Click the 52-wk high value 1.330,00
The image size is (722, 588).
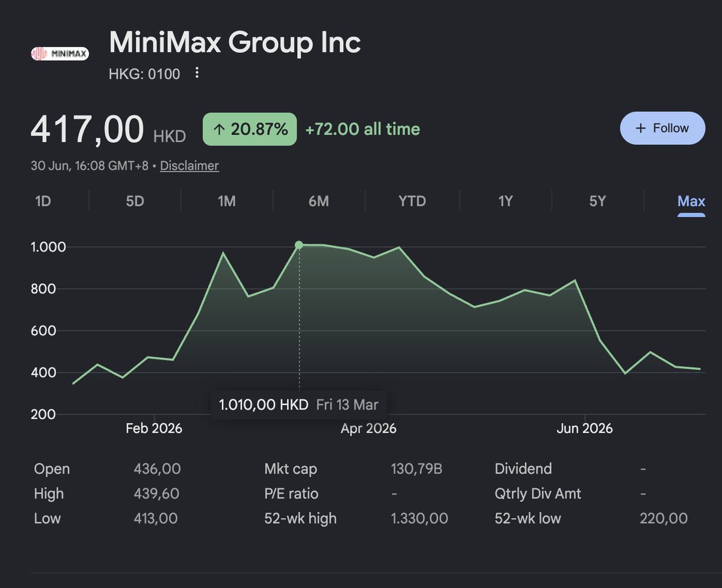click(419, 518)
